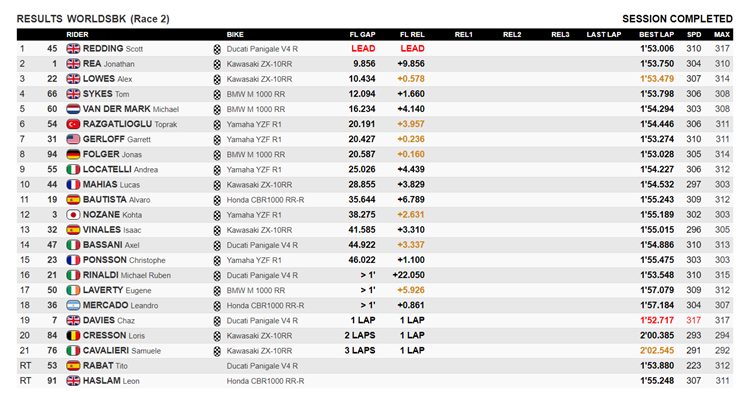Click the BEST LAP column header
This screenshot has width=745, height=393.
click(x=656, y=34)
